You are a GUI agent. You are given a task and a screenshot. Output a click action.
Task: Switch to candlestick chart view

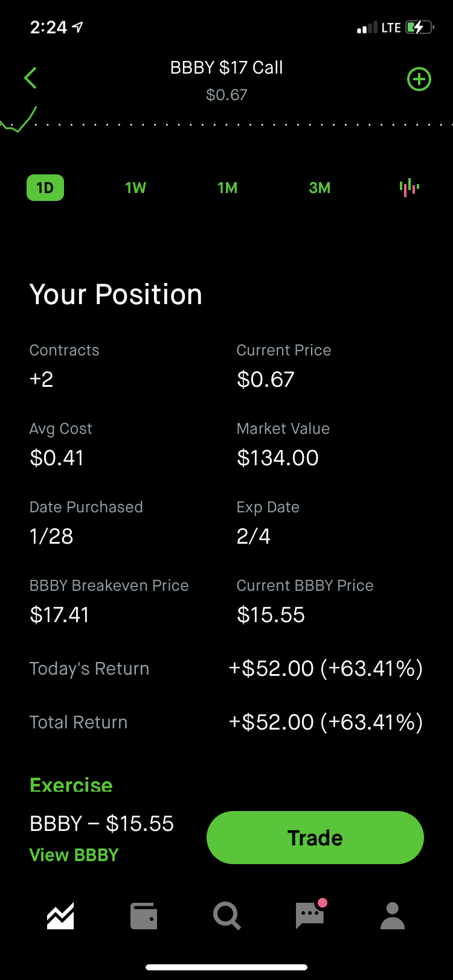409,188
